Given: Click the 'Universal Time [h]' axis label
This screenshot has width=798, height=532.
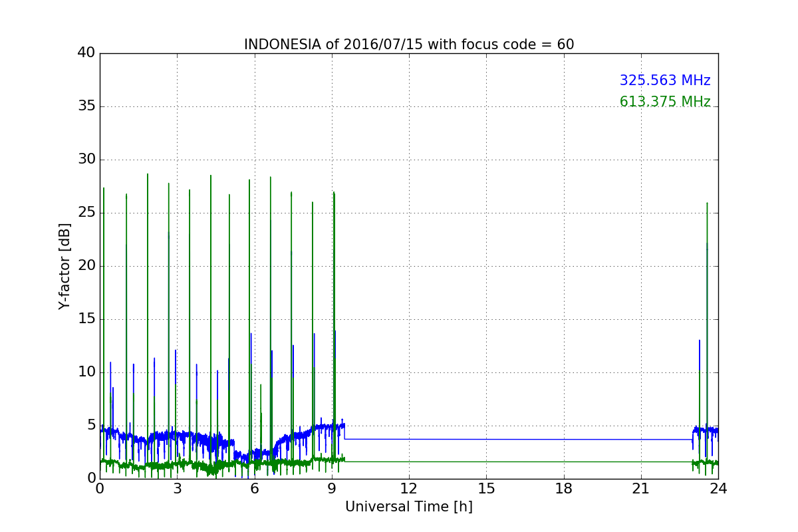Looking at the screenshot, I should (409, 507).
